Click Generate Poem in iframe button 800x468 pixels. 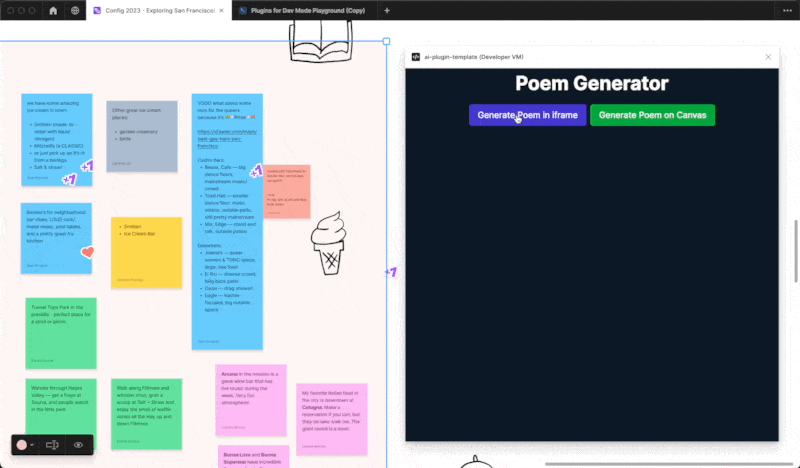[x=527, y=115]
